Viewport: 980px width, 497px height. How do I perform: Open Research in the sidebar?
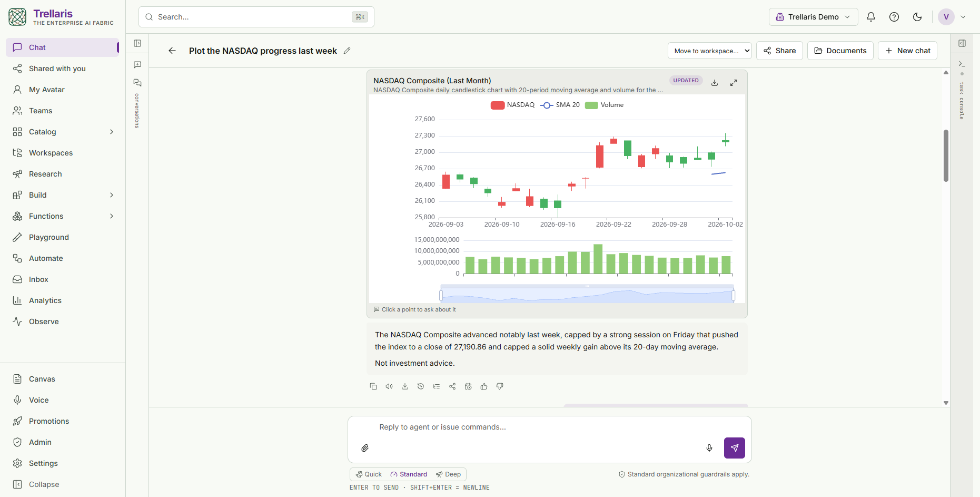[63, 174]
